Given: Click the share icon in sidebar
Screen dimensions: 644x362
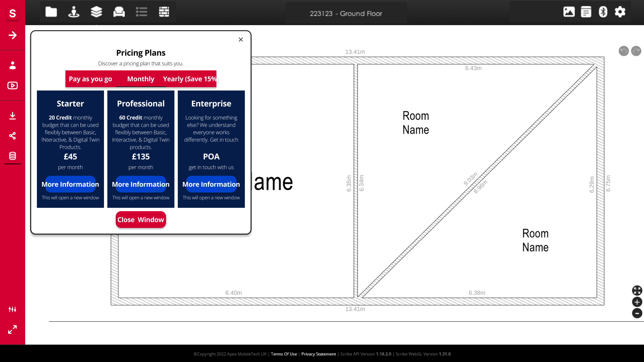Looking at the screenshot, I should click(12, 136).
